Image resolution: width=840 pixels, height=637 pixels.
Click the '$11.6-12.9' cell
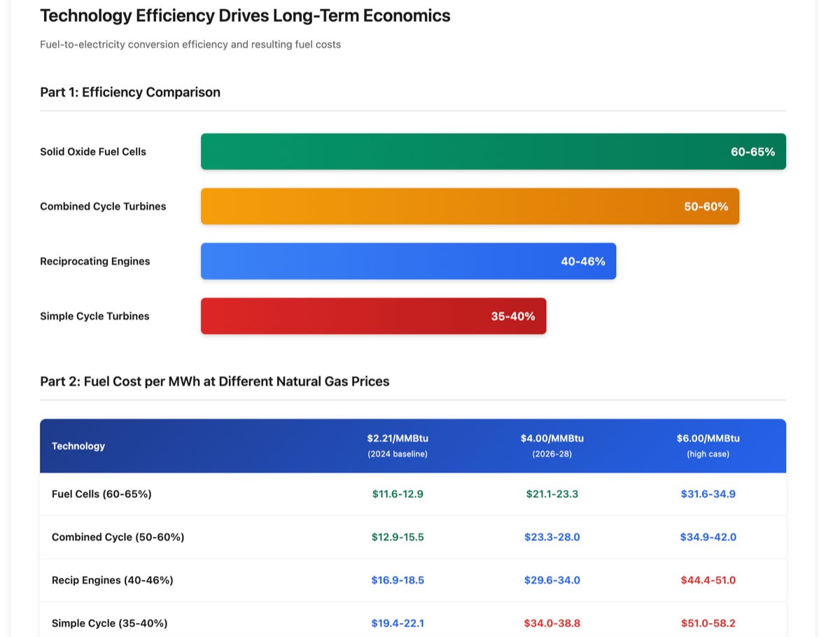click(x=398, y=494)
